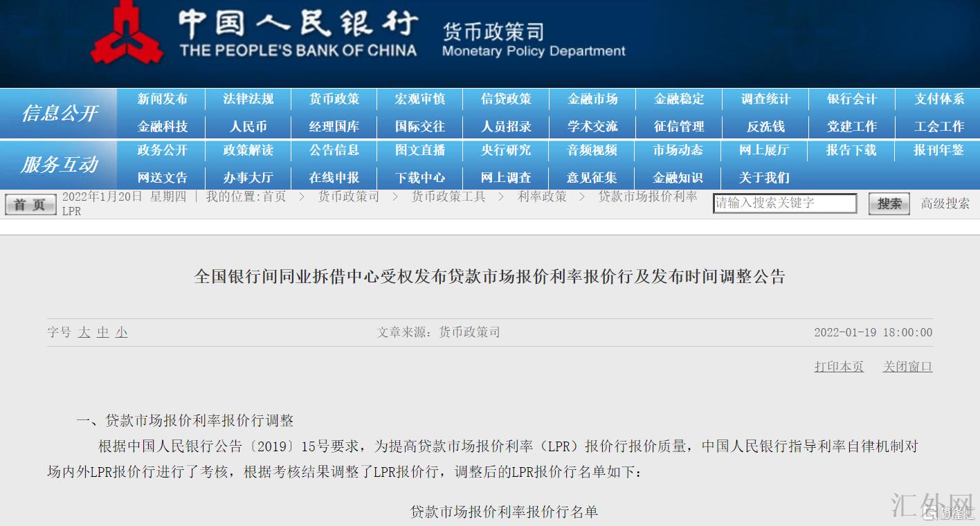Click the search keyword input field
The height and width of the screenshot is (526, 980).
pos(785,203)
